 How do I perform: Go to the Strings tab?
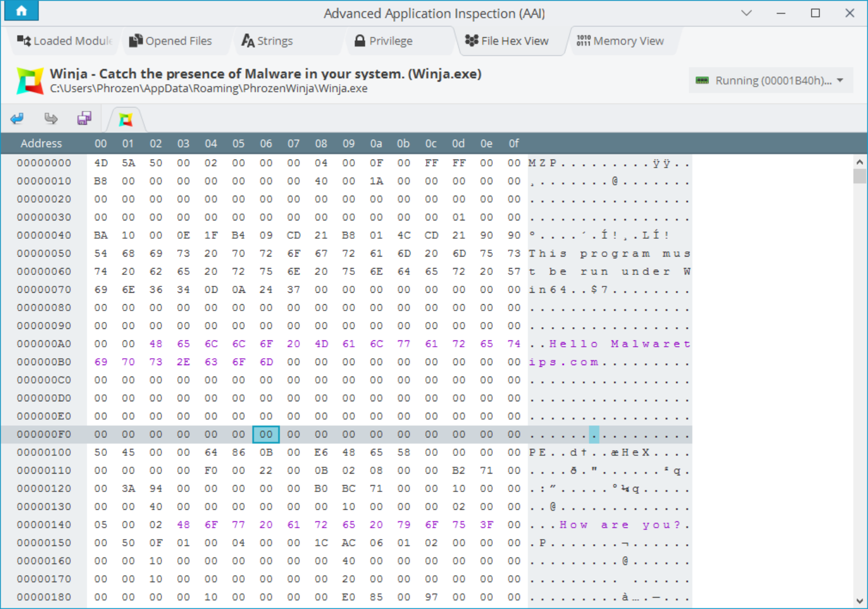pyautogui.click(x=267, y=41)
